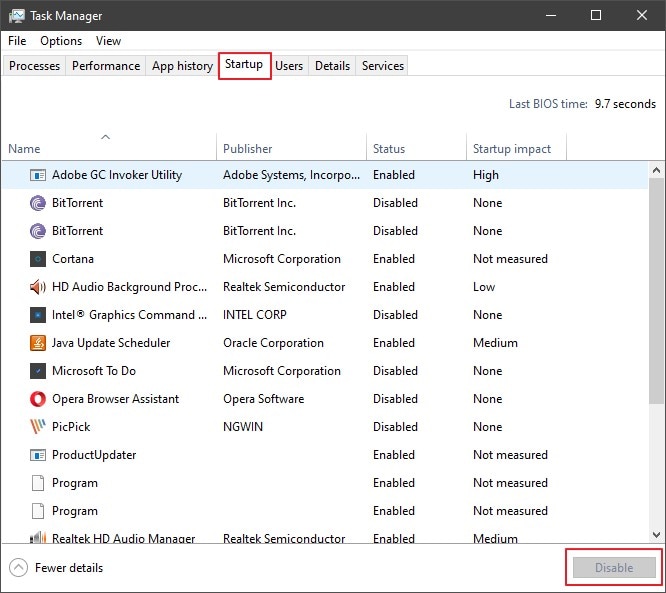Select the Adobe GC Invoker Utility row name

coord(117,175)
